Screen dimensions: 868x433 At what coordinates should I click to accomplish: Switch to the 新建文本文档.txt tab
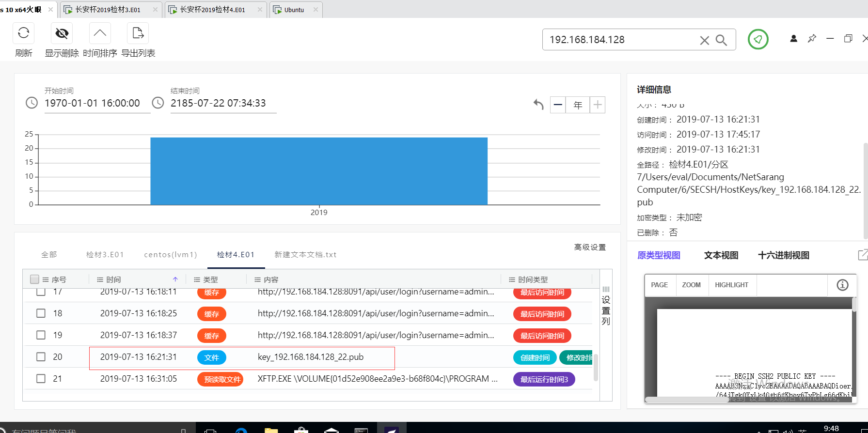click(x=305, y=254)
